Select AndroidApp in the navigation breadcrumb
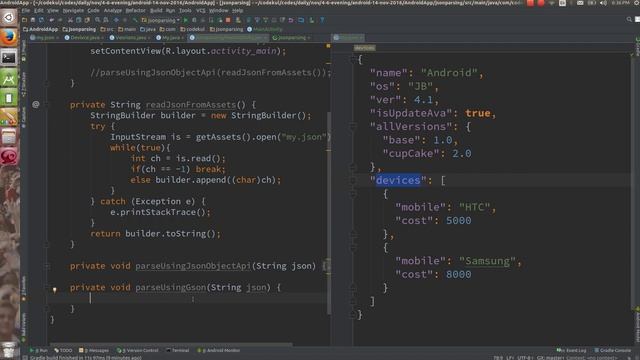This screenshot has height=360, width=640. click(x=41, y=29)
